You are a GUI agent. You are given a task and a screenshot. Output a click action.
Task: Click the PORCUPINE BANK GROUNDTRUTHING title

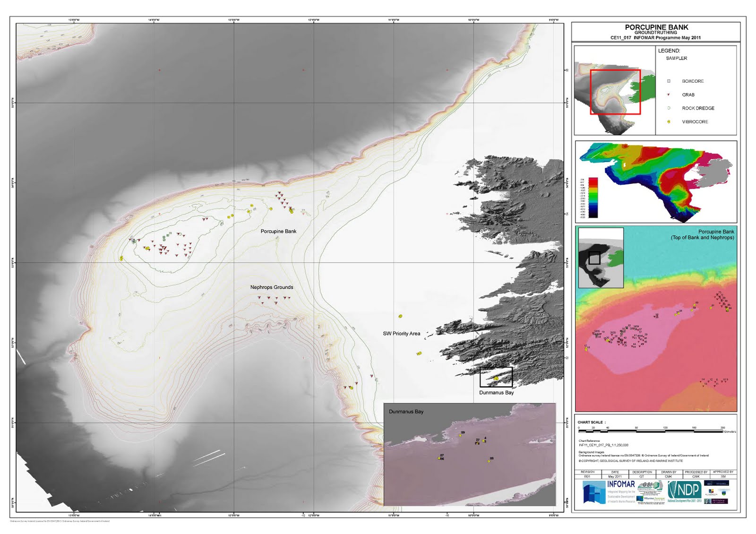tap(656, 26)
